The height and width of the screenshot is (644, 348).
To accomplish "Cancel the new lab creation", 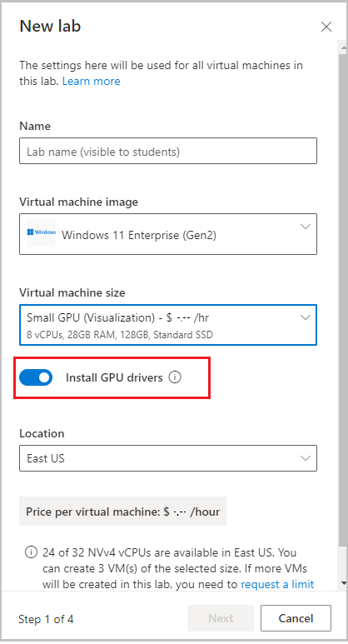I will tap(296, 618).
